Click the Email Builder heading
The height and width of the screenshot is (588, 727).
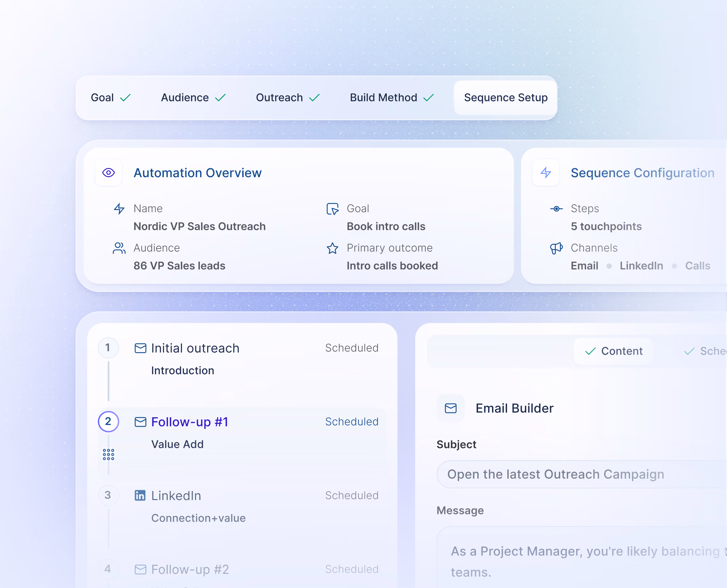click(515, 409)
